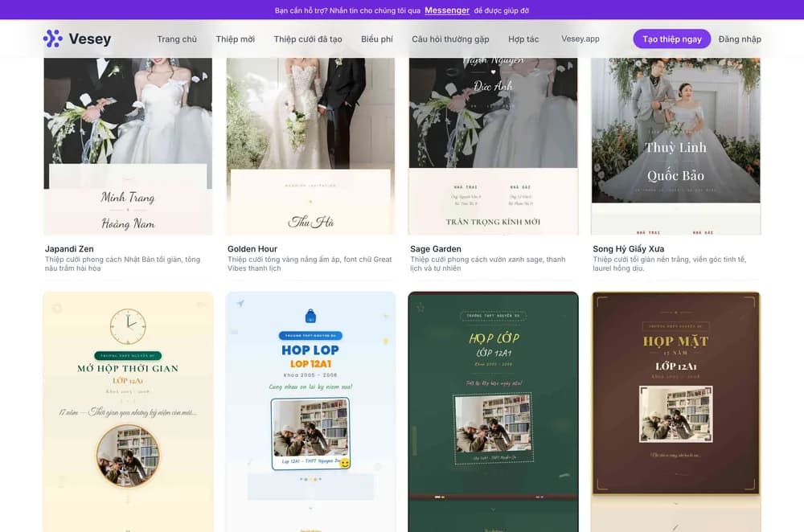Click the blue backpack icon on HOP LOP card
The height and width of the screenshot is (532, 804).
pyautogui.click(x=310, y=316)
